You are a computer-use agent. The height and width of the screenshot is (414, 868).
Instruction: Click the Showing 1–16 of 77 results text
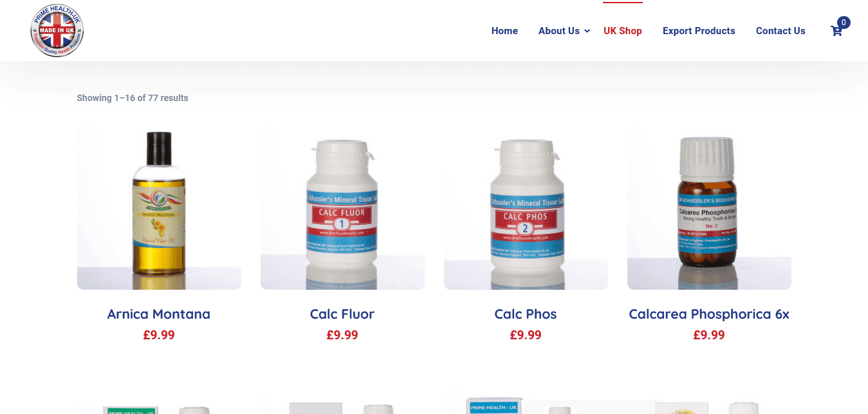pyautogui.click(x=133, y=98)
